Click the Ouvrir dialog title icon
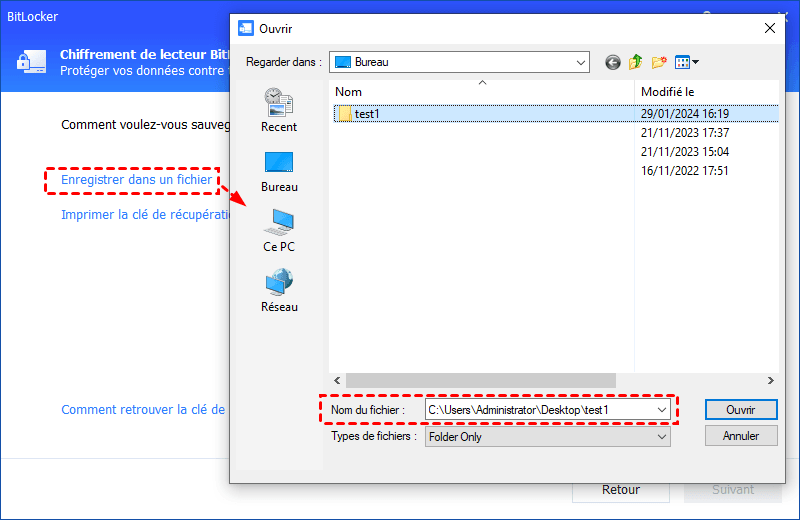800x520 pixels. click(246, 29)
